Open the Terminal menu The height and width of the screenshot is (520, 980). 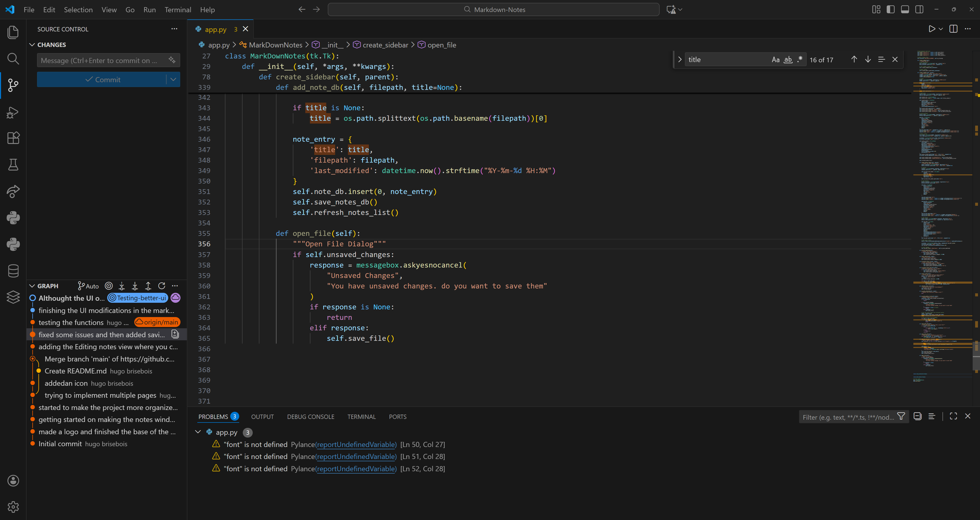tap(178, 9)
